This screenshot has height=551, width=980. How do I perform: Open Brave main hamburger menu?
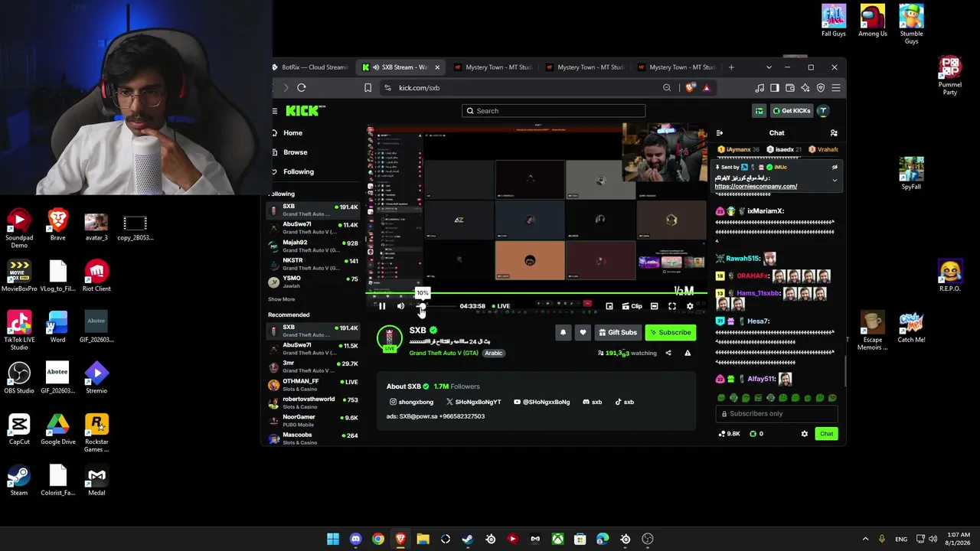(836, 88)
